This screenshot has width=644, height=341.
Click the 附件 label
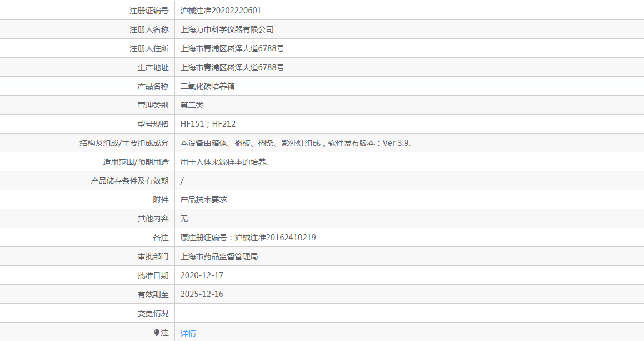pos(161,200)
